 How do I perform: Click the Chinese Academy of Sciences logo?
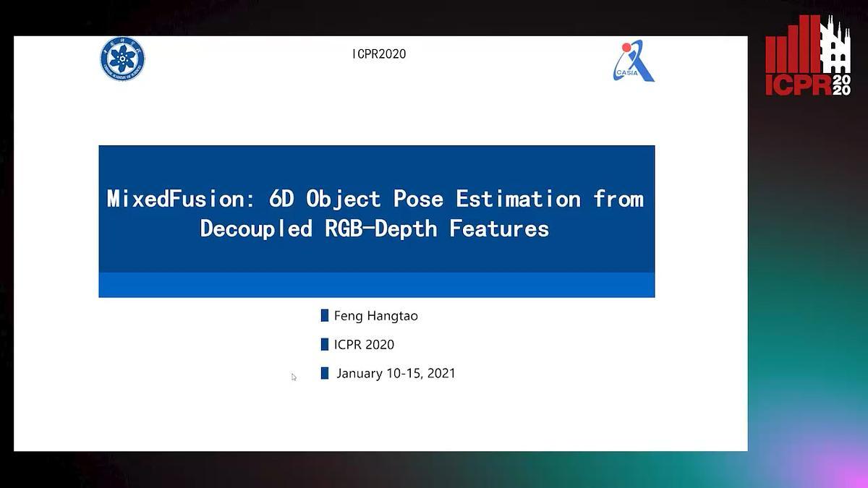point(122,59)
